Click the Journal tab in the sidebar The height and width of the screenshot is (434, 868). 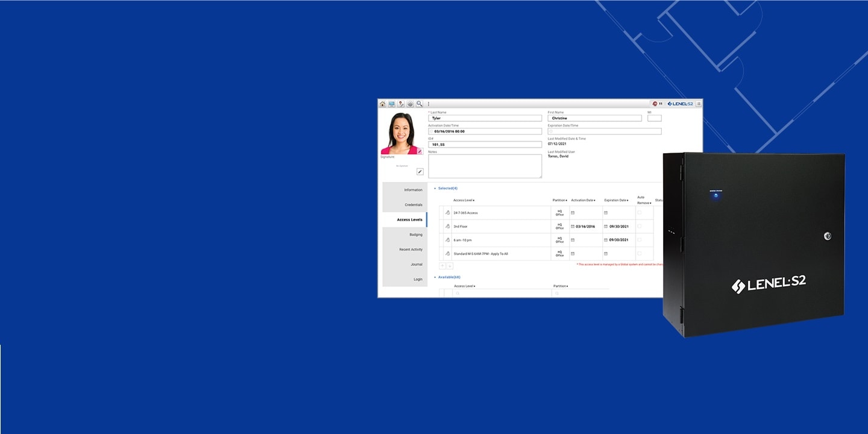[417, 265]
